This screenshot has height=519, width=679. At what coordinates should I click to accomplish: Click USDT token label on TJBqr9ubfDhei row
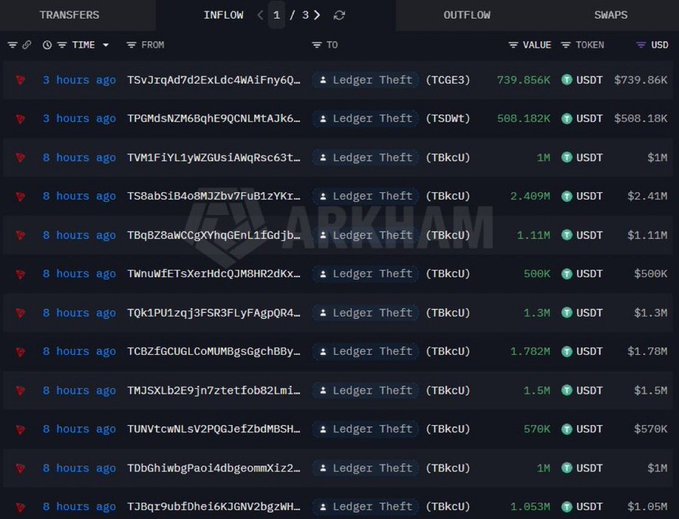(589, 506)
